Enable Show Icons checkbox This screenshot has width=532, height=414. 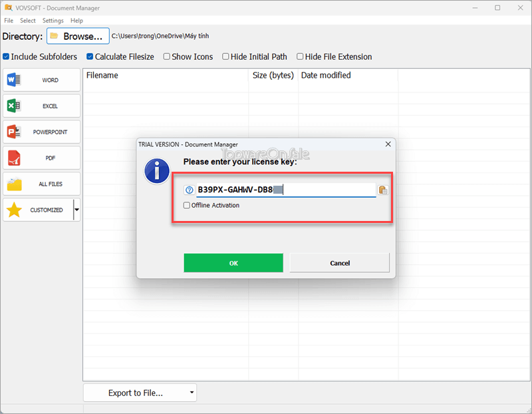[167, 57]
